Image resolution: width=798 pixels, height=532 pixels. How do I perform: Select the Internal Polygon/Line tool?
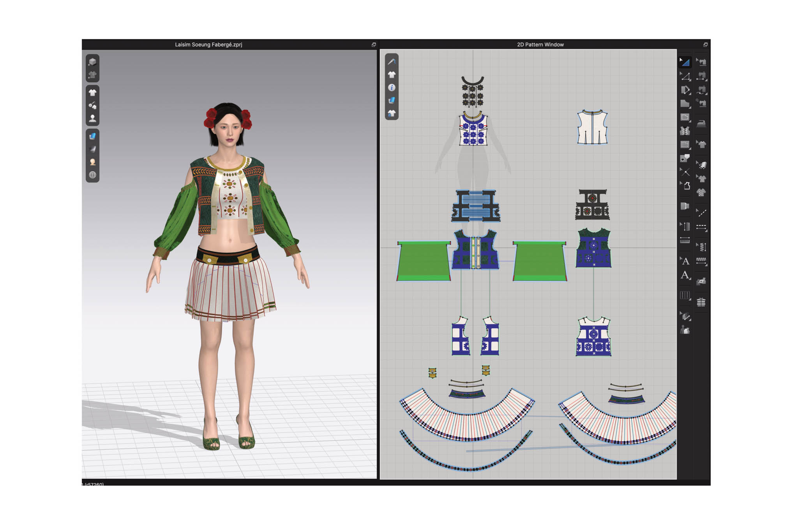click(x=685, y=117)
